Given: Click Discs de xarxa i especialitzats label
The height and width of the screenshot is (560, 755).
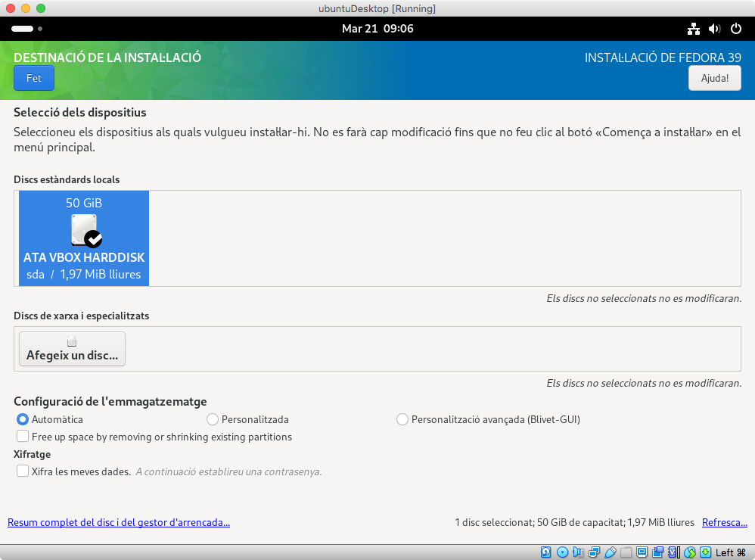Looking at the screenshot, I should [x=82, y=316].
